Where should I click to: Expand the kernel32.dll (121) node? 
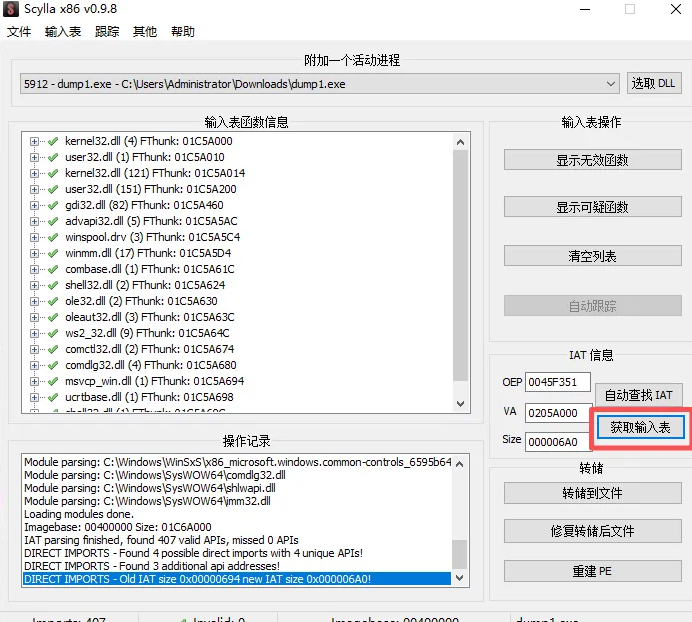[x=34, y=173]
